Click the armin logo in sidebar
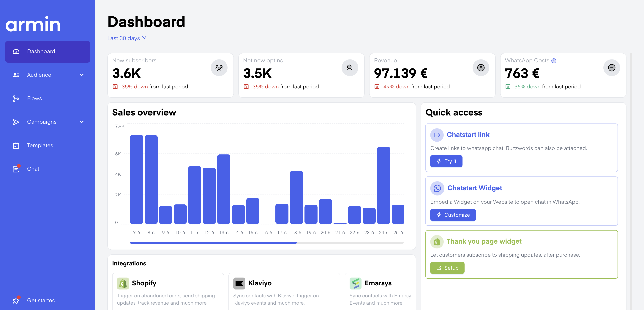This screenshot has height=310, width=644. point(33,24)
